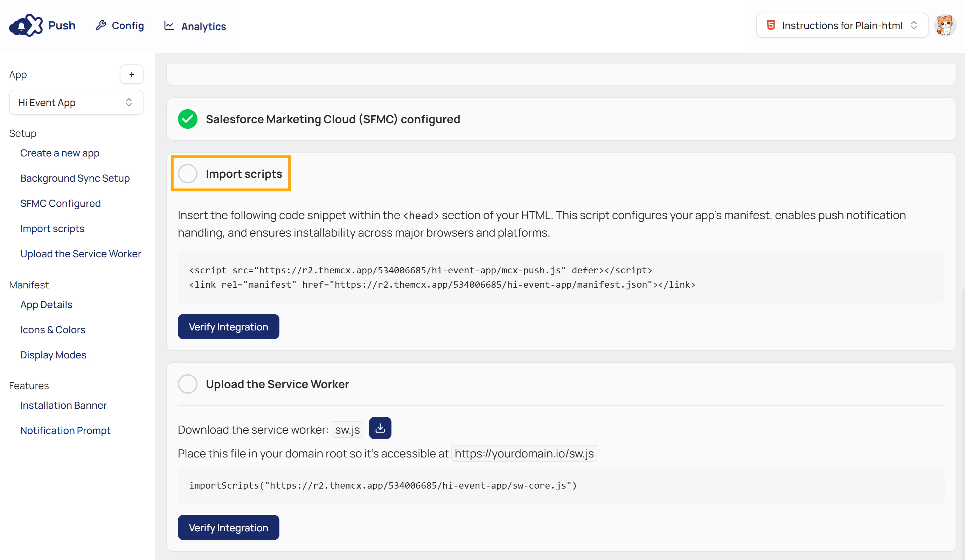Click the Manifest sidebar section label
The image size is (965, 560).
pyautogui.click(x=29, y=285)
